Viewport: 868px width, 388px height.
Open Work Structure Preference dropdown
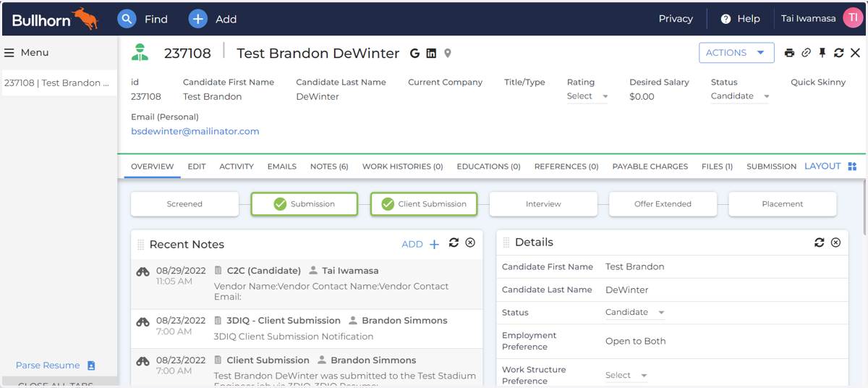point(626,376)
